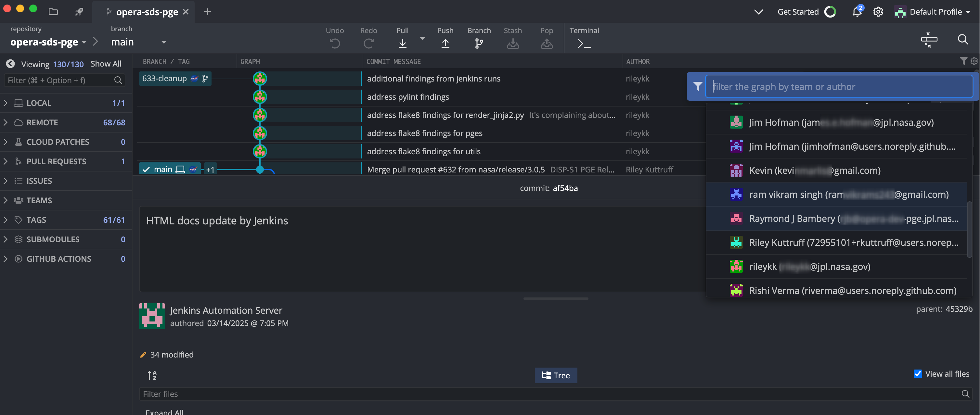Click the Show All link
Viewport: 980px width, 415px height.
click(x=106, y=64)
